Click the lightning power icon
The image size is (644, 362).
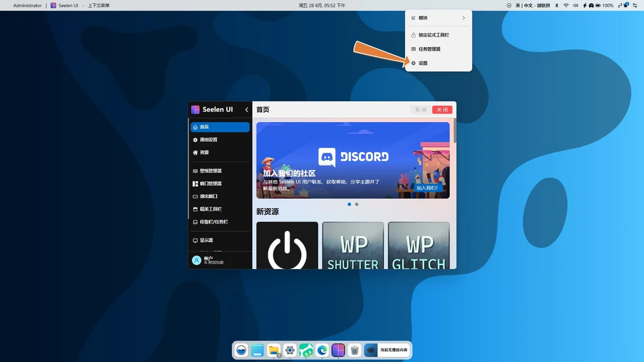pyautogui.click(x=585, y=5)
